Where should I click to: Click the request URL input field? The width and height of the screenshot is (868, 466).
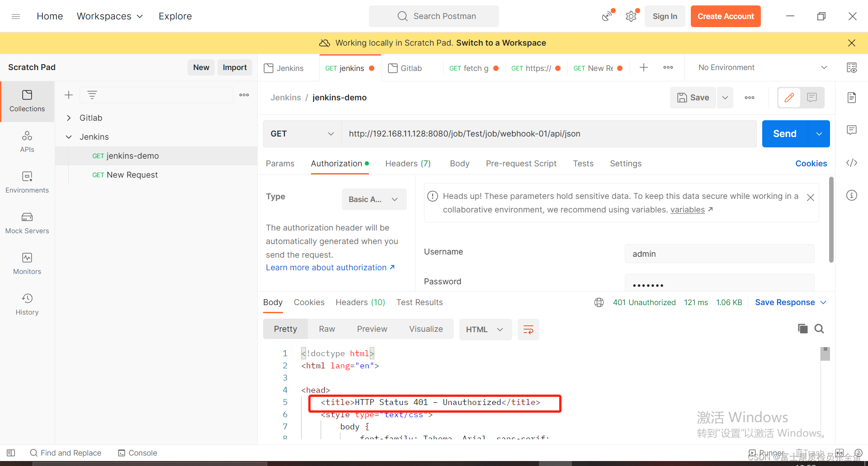[549, 134]
